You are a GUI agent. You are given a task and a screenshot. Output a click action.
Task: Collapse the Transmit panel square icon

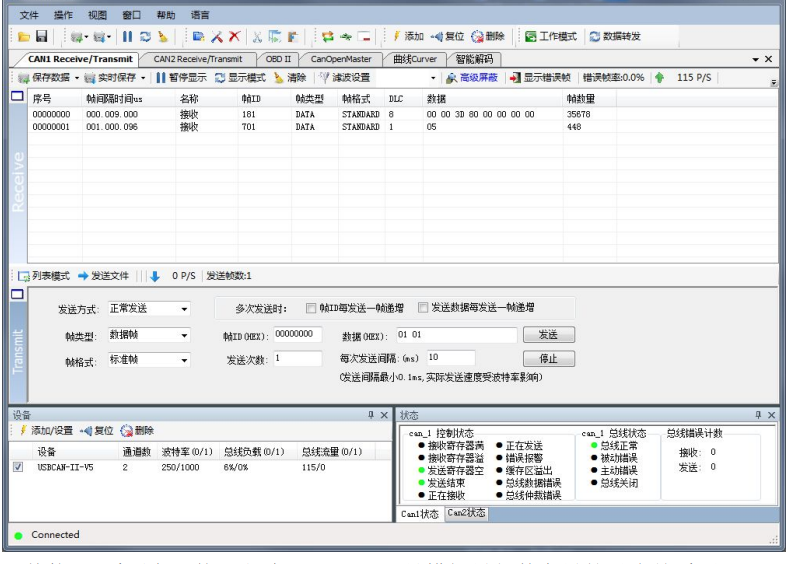coord(17,294)
